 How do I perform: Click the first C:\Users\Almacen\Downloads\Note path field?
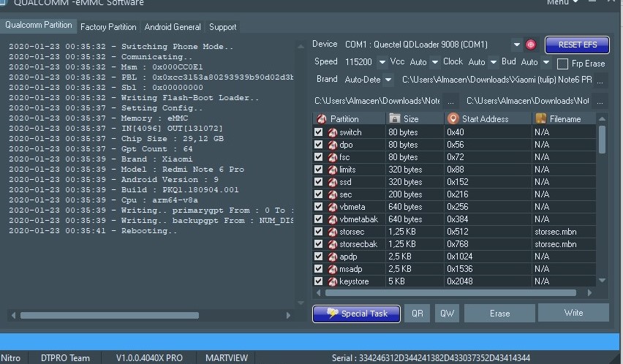coord(377,101)
